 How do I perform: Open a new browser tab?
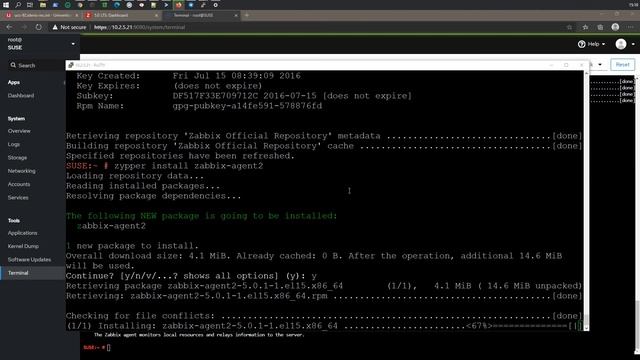tap(247, 15)
